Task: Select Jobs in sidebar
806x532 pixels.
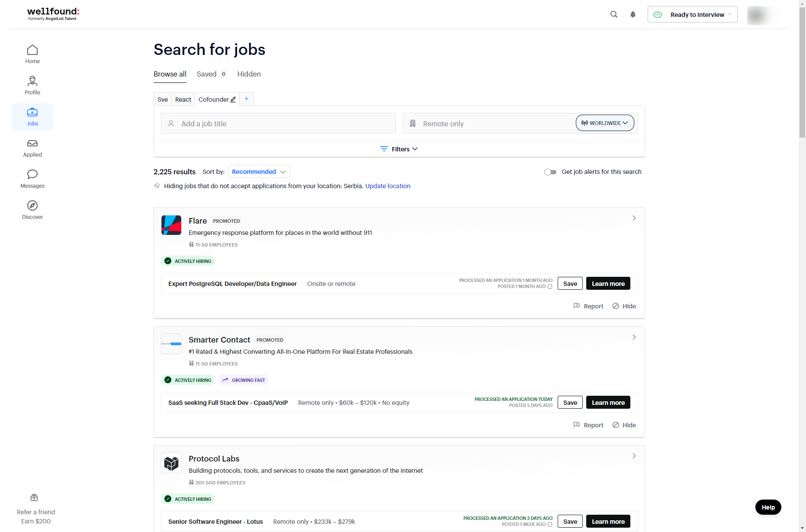Action: (x=32, y=117)
